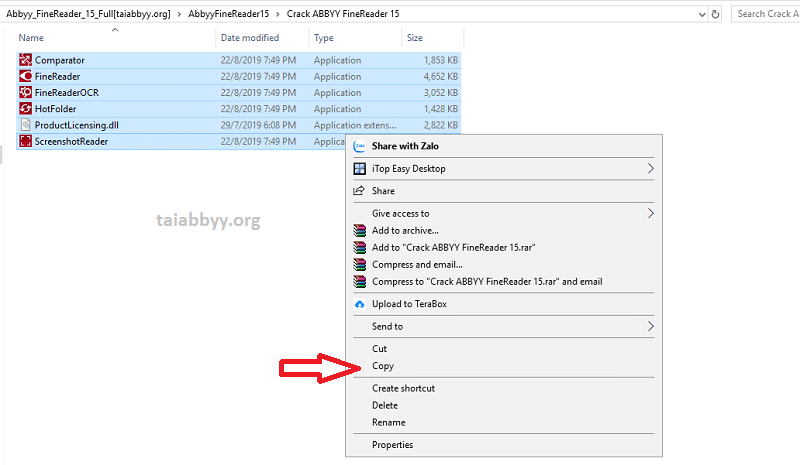Click the FineReaderOCR application icon
Viewport: 800px width, 465px height.
[25, 92]
